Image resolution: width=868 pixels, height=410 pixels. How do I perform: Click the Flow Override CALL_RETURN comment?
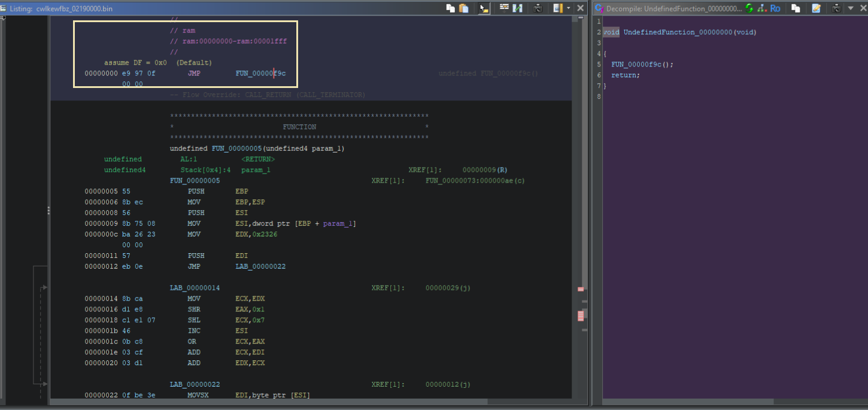click(268, 95)
